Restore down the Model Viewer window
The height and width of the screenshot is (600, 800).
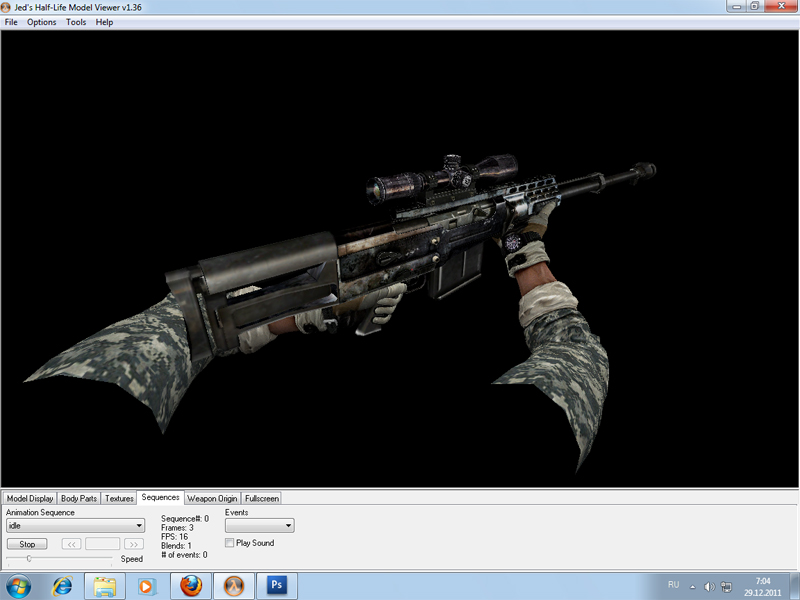pyautogui.click(x=755, y=7)
